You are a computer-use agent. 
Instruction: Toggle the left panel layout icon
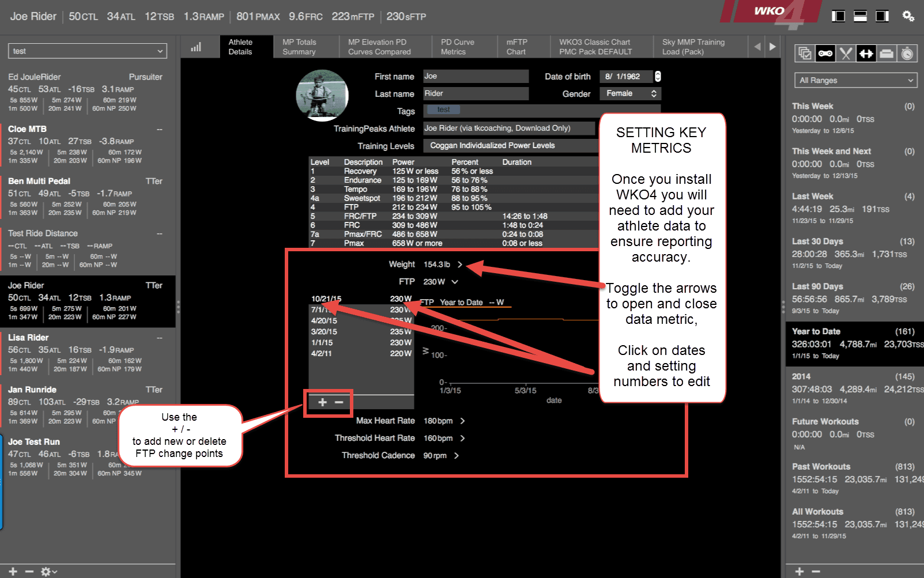point(838,16)
